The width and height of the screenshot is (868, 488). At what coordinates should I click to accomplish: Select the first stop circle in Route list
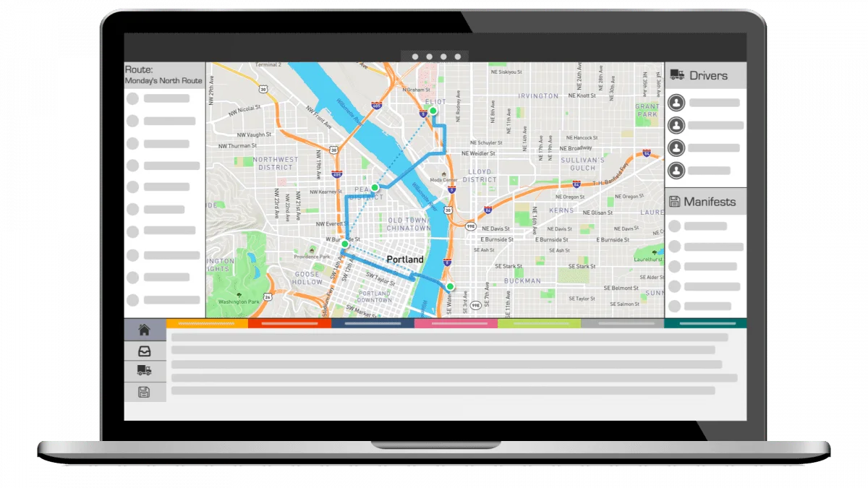(x=132, y=99)
